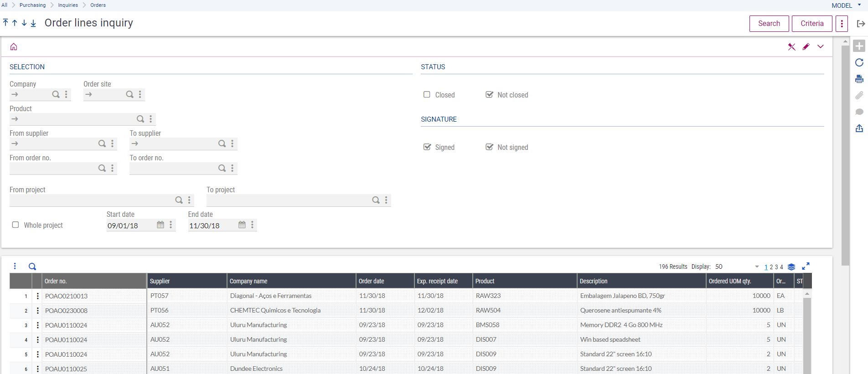
Task: Open Inquiries in the breadcrumb
Action: (68, 5)
